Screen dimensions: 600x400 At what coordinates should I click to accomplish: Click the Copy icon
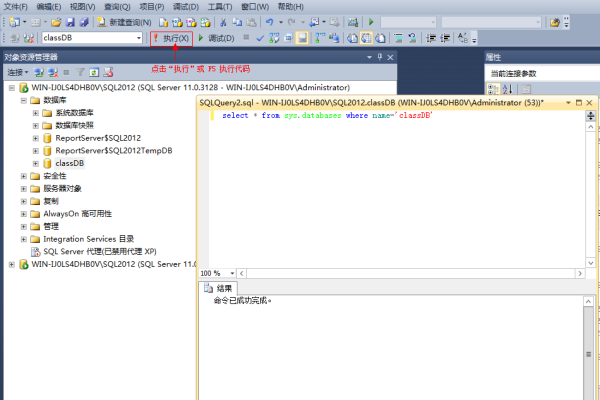[x=237, y=22]
